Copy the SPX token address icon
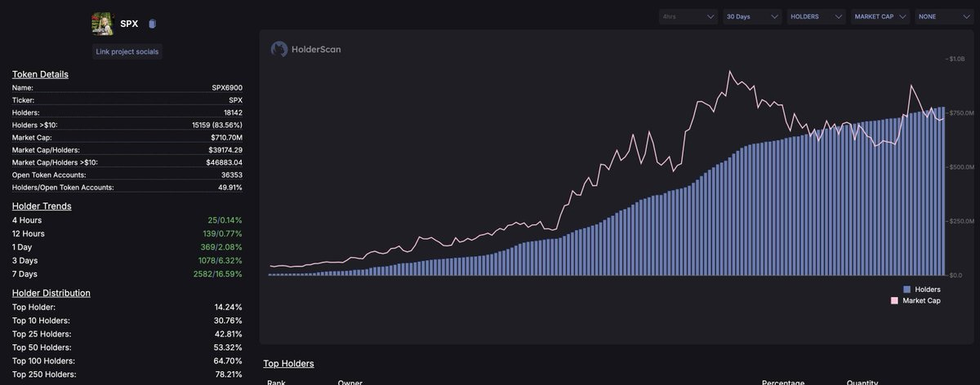The width and height of the screenshot is (980, 385). (153, 24)
